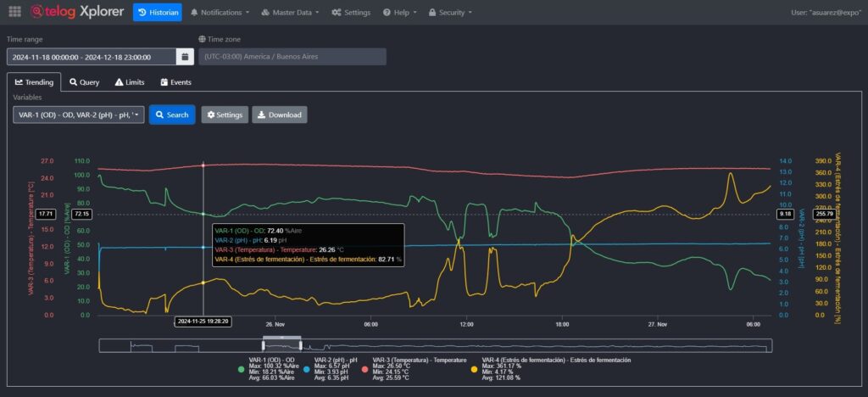Screen dimensions: 868x397
Task: Download the trend chart data
Action: (279, 115)
